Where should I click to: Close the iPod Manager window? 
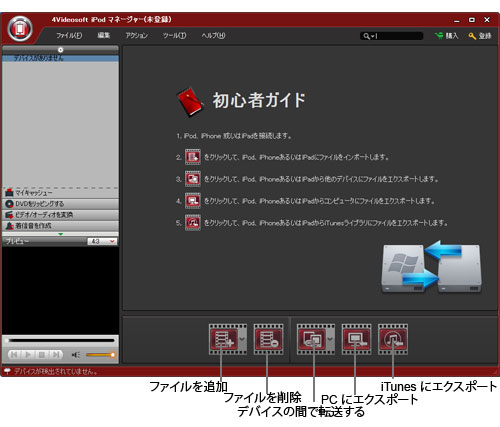click(x=487, y=20)
